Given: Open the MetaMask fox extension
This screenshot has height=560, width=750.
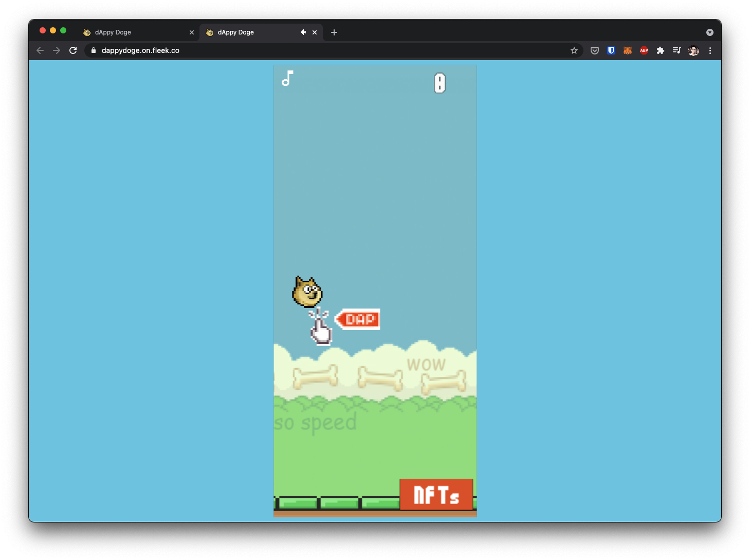Looking at the screenshot, I should (628, 50).
